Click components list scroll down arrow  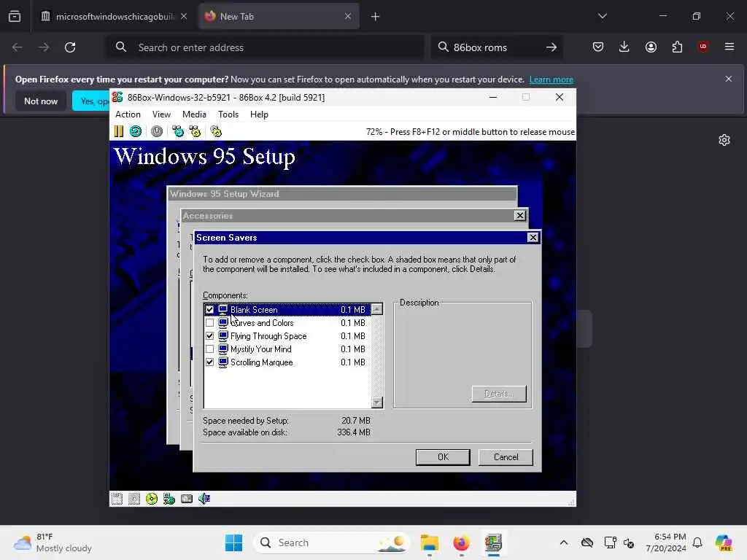point(377,402)
